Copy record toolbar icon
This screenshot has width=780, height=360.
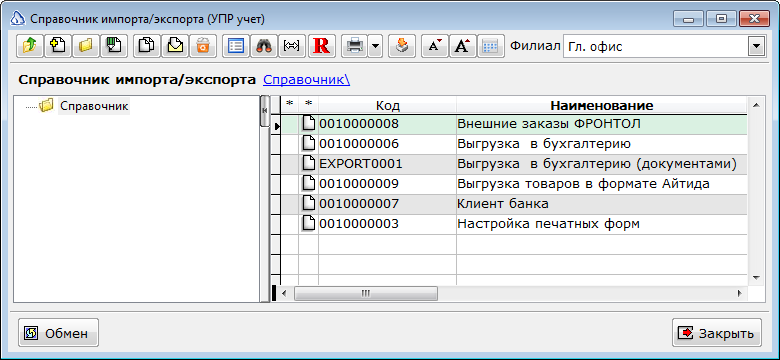point(146,46)
